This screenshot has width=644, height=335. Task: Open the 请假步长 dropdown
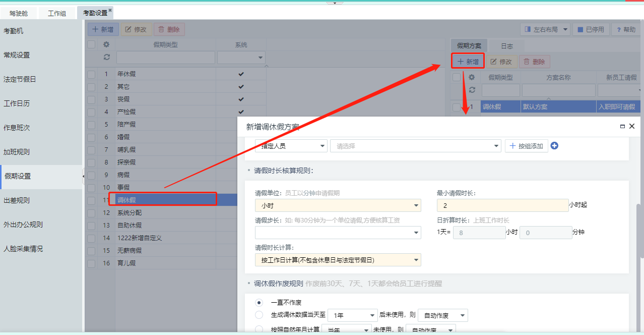[x=338, y=233]
